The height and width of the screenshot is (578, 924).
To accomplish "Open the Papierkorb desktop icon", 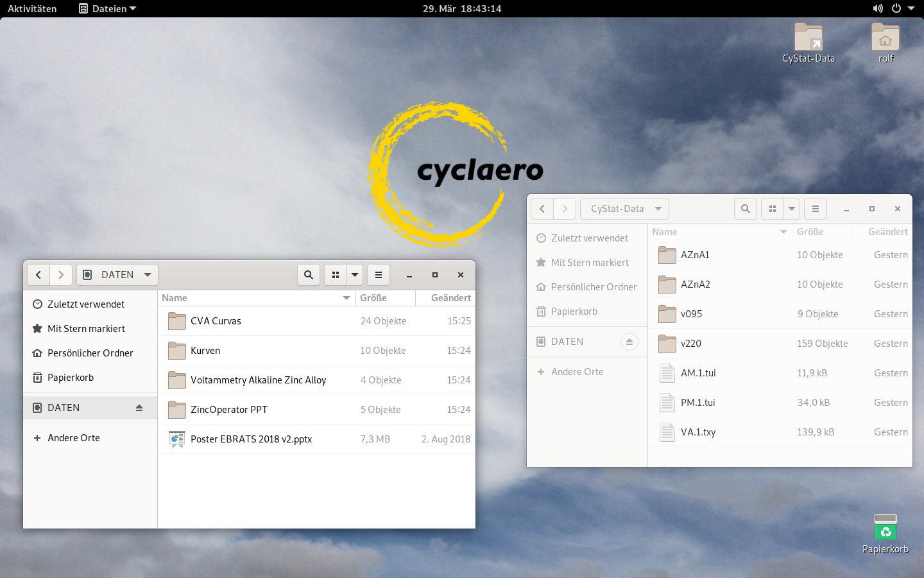I will [886, 529].
